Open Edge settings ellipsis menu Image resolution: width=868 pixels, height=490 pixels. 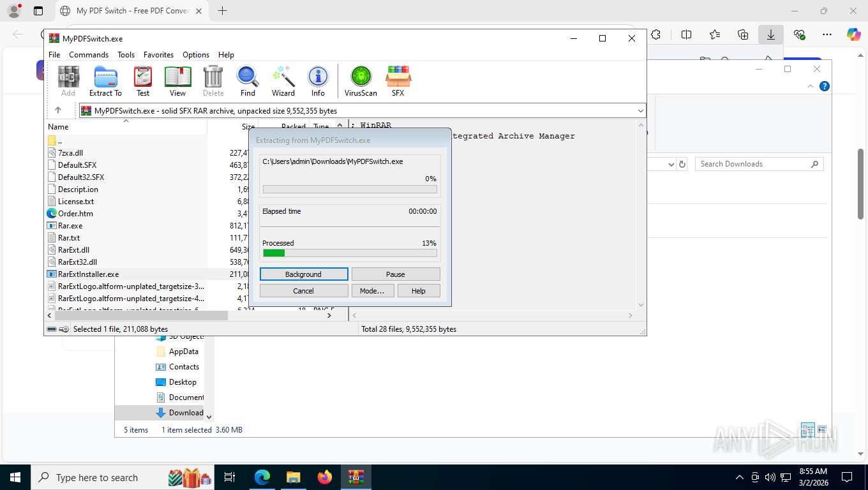(x=827, y=34)
